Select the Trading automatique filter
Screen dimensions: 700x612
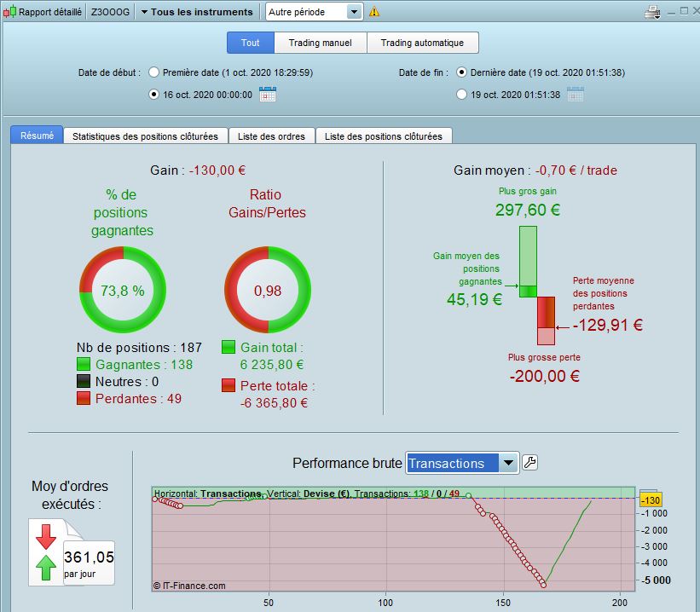tap(422, 43)
